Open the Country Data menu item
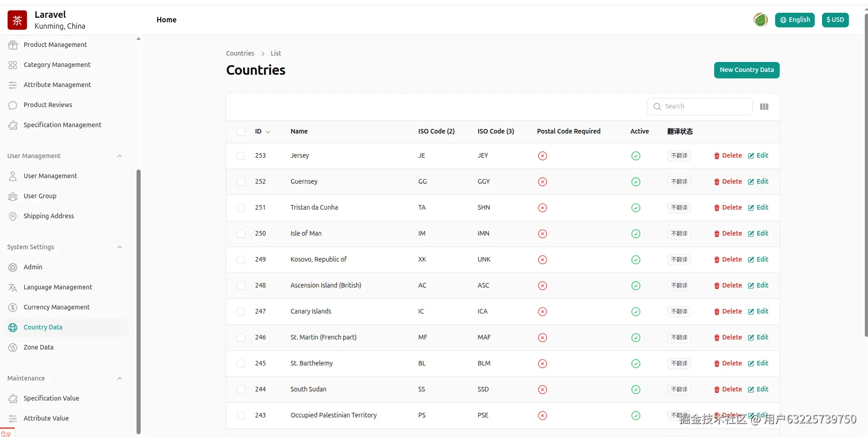 click(x=43, y=327)
